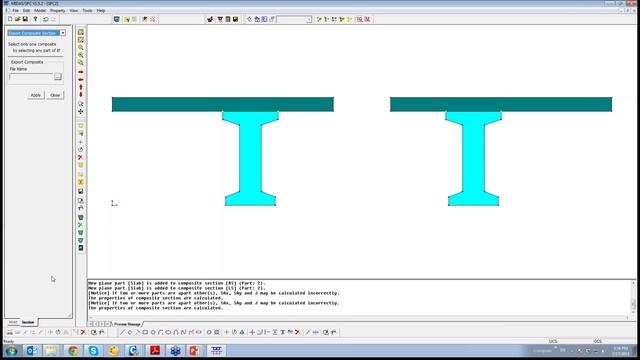The image size is (640, 360).
Task: Click the red X delete icon in vertical toolbar
Action: [81, 157]
